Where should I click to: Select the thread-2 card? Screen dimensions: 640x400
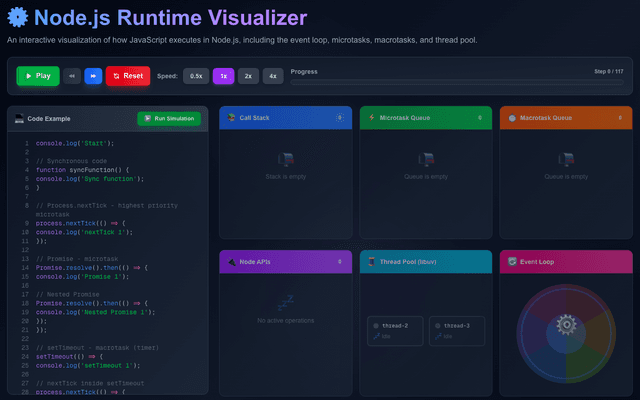[395, 331]
